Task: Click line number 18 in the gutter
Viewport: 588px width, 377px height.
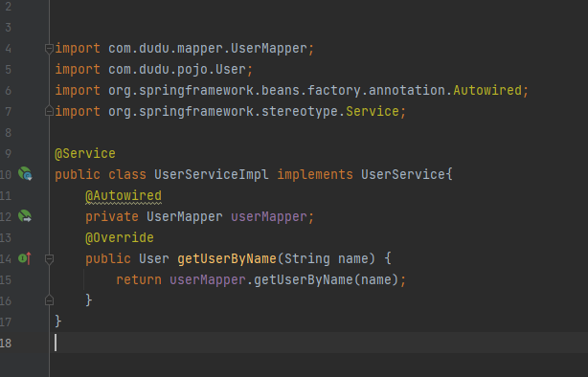Action: pos(6,344)
